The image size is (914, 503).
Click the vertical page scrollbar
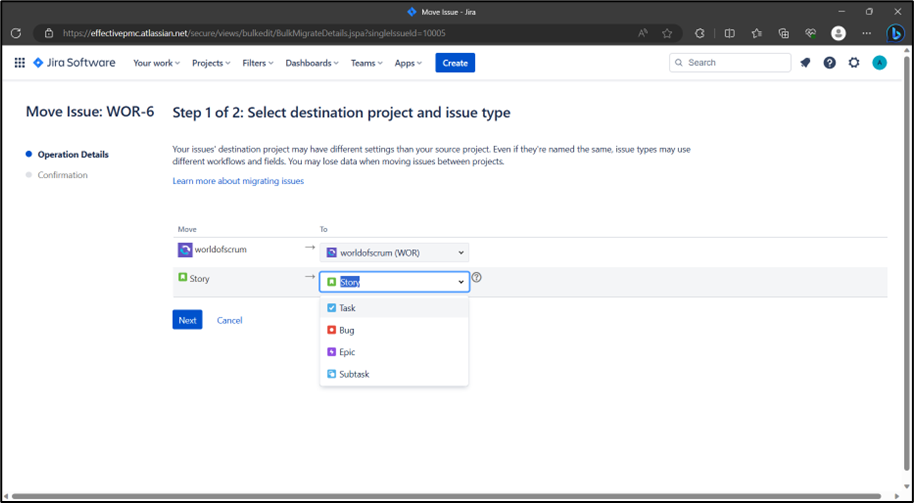907,262
